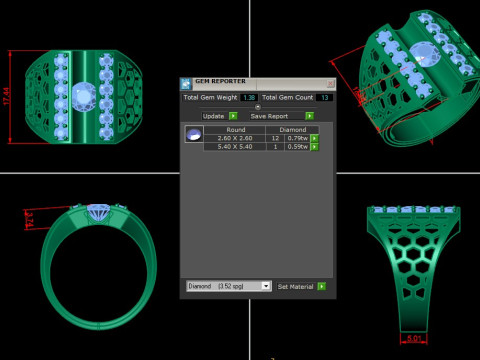480x360 pixels.
Task: Click the Diamond column header
Action: (292, 130)
